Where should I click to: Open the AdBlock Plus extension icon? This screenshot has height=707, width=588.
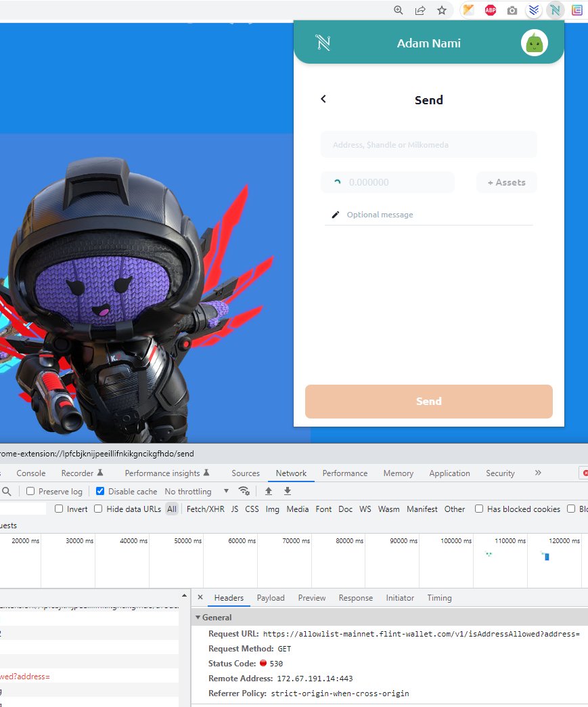(490, 10)
